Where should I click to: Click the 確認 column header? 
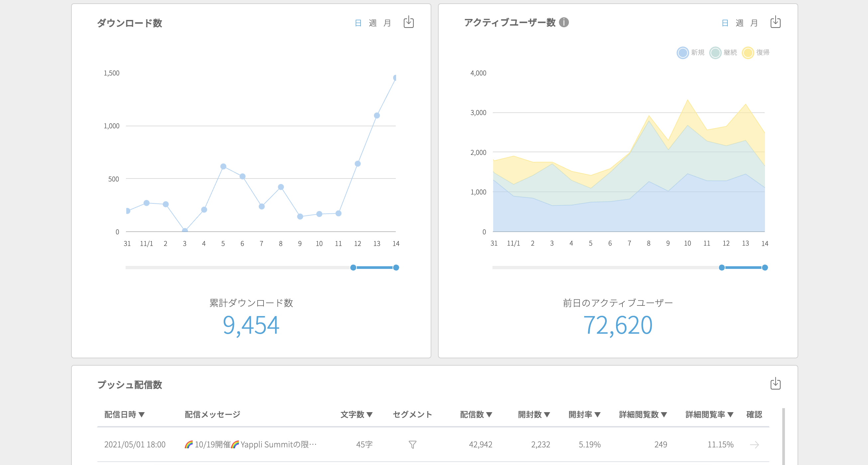754,414
